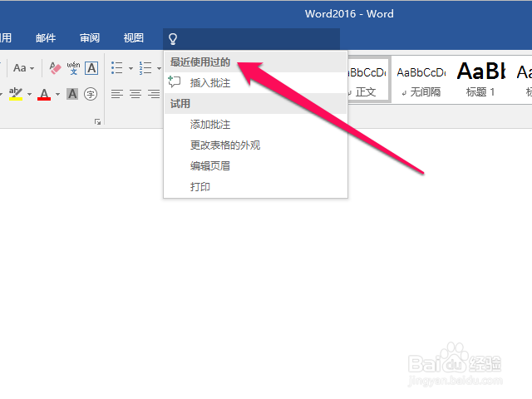Toggle Character Shading icon

[x=72, y=94]
